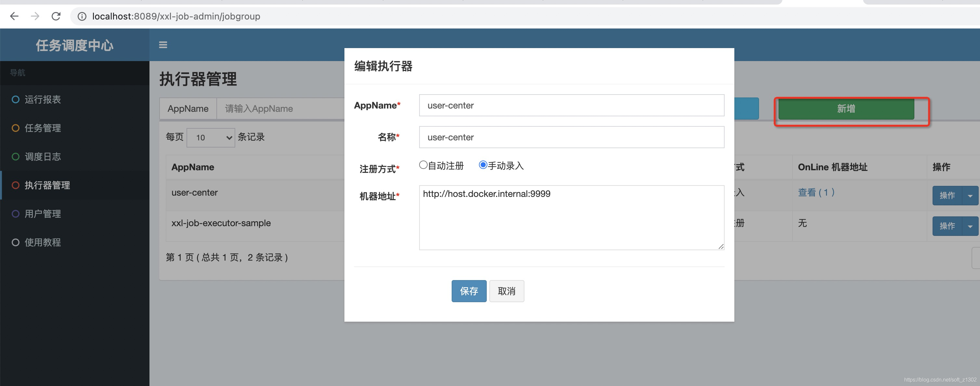980x386 pixels.
Task: Click the circle icon beside 使用教程
Action: pos(16,242)
